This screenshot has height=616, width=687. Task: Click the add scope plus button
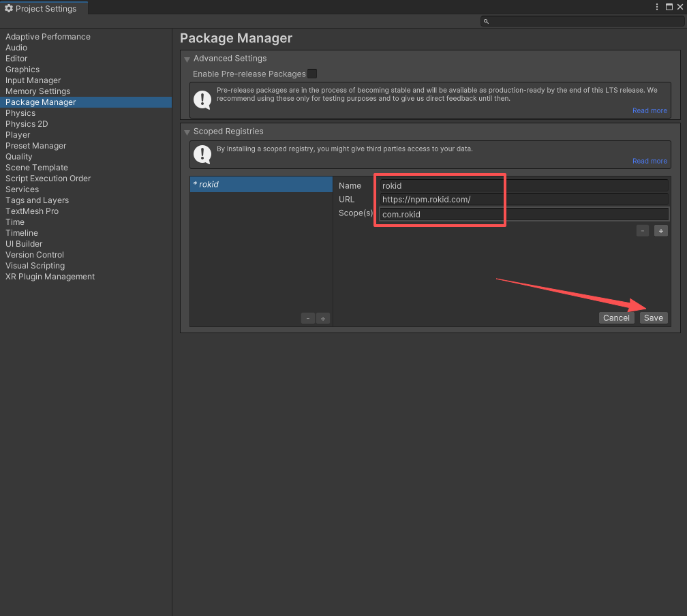pos(660,231)
